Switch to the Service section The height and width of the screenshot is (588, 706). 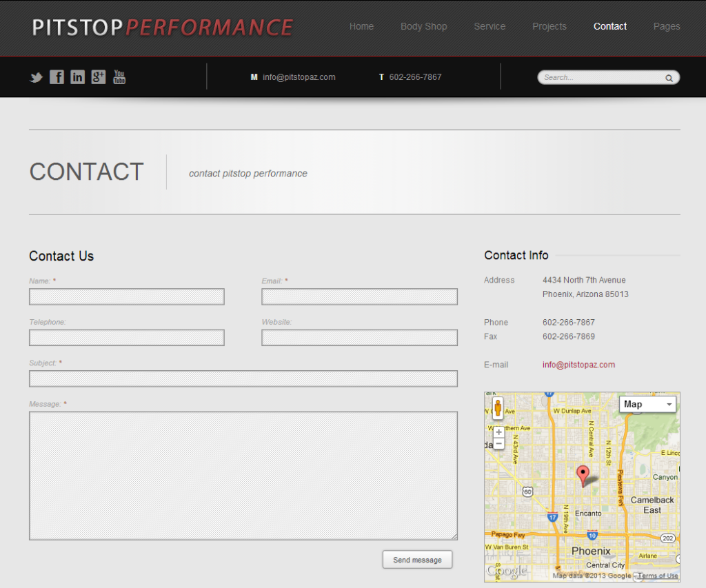tap(490, 26)
